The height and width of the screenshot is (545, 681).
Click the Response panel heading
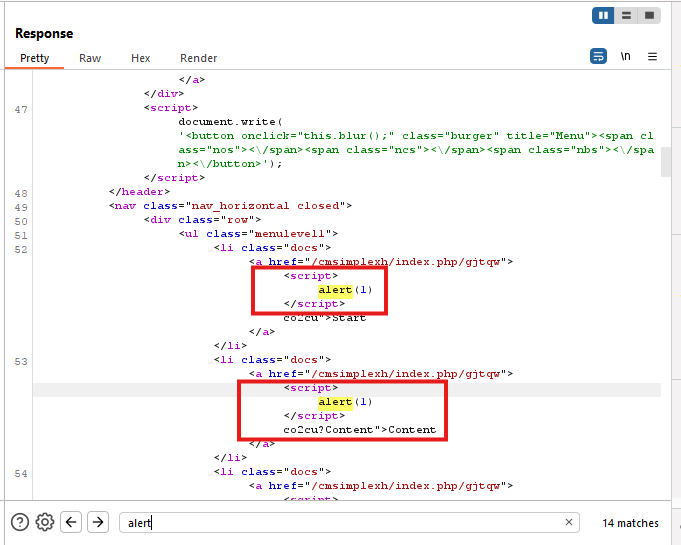click(44, 33)
